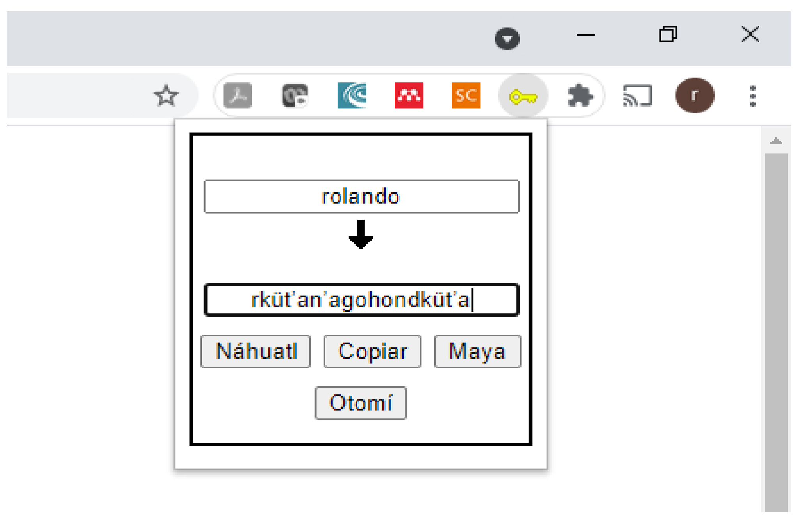Click the Cast media route icon
The image size is (802, 532).
pyautogui.click(x=637, y=96)
